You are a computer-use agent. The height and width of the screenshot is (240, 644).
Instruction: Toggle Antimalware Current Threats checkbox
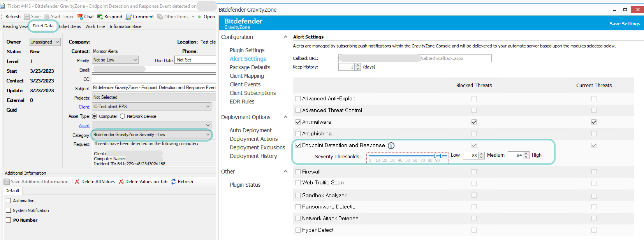click(x=594, y=122)
